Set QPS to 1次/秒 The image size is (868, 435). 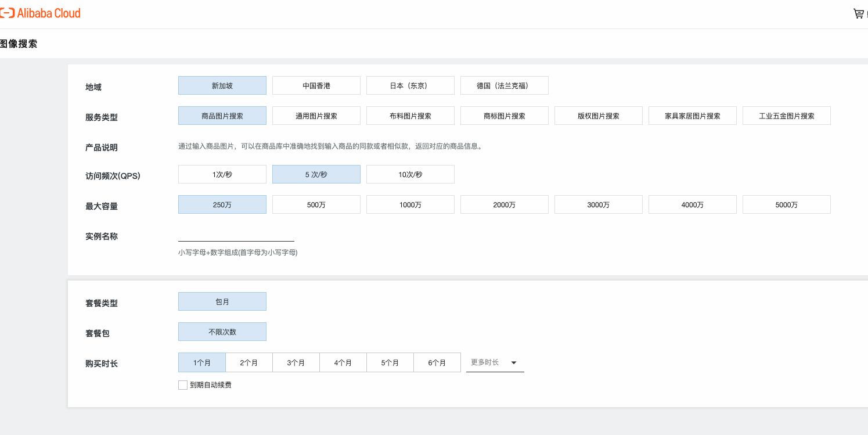tap(222, 174)
